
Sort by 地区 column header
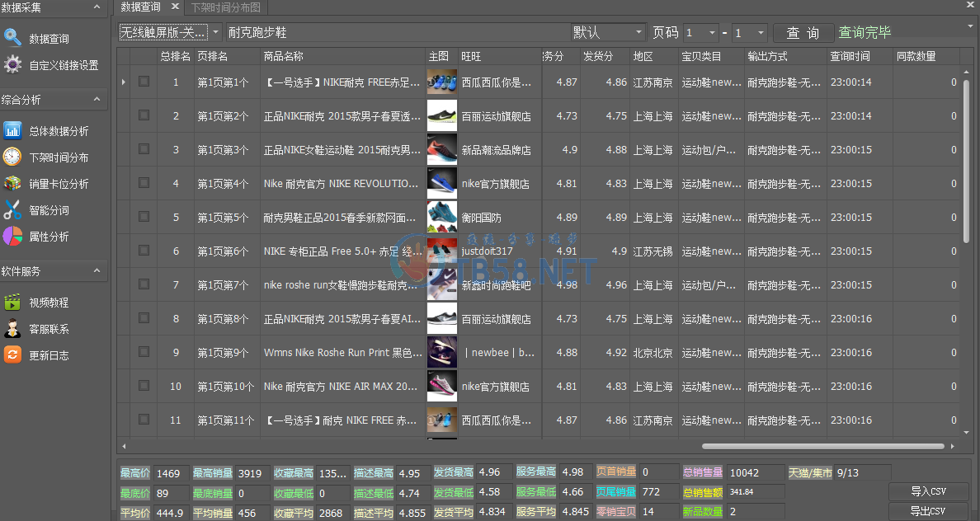click(654, 56)
